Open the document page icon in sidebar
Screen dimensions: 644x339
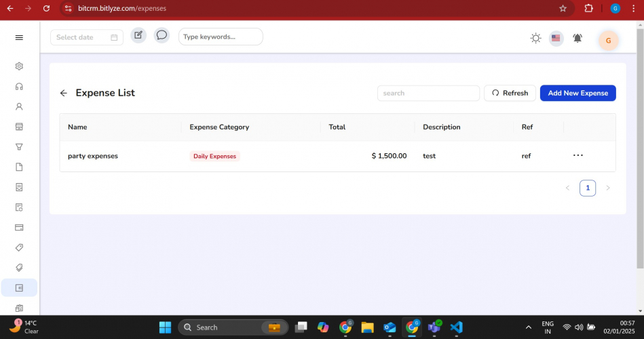coord(19,167)
